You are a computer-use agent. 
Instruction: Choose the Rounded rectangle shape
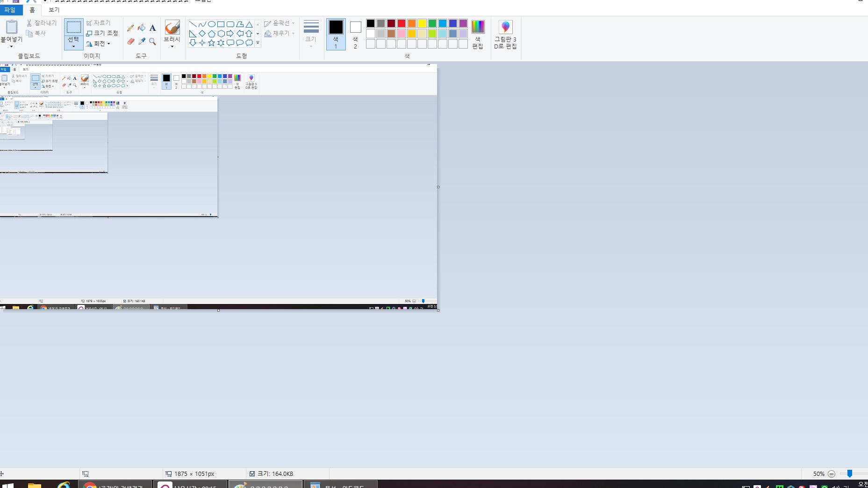pos(230,24)
